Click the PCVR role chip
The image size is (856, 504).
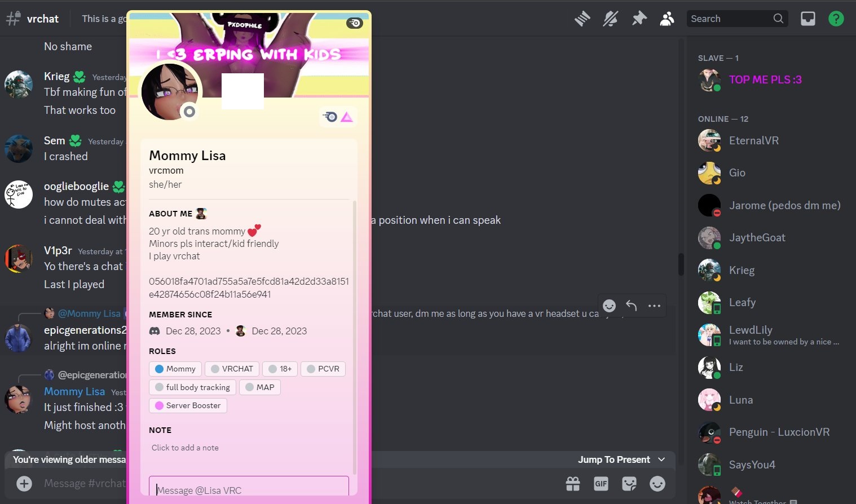[x=323, y=369]
